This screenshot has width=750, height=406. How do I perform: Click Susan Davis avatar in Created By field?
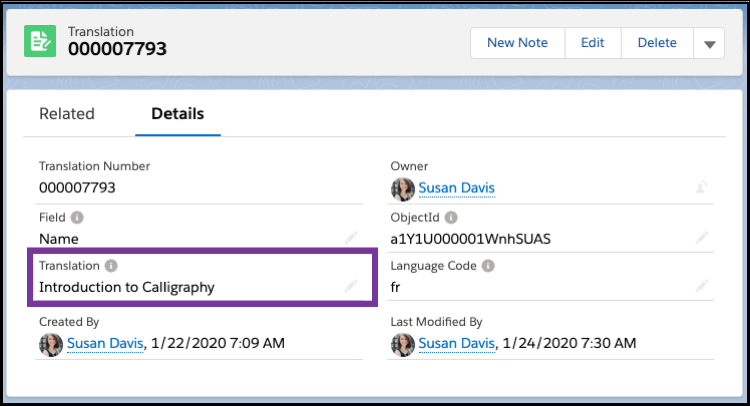point(51,345)
